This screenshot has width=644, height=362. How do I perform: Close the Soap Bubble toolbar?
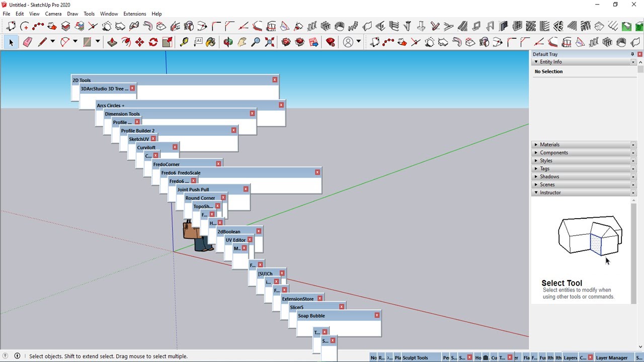[x=377, y=315]
